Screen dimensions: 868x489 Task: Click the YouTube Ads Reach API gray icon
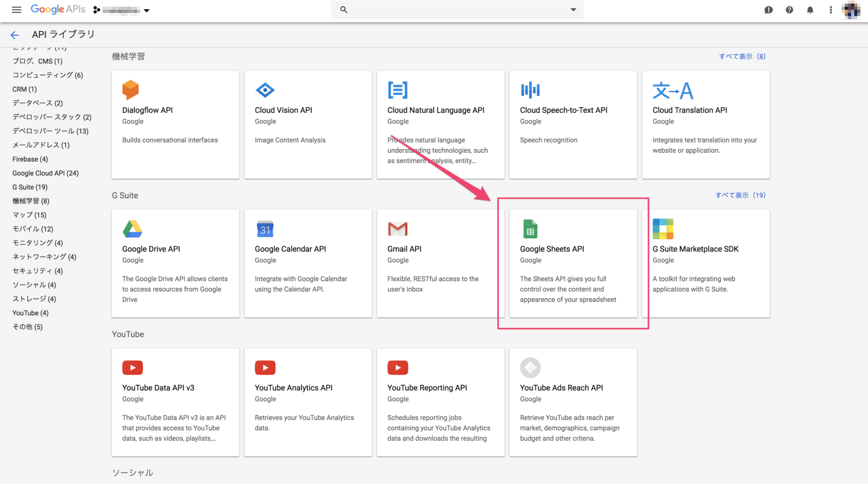pos(530,368)
